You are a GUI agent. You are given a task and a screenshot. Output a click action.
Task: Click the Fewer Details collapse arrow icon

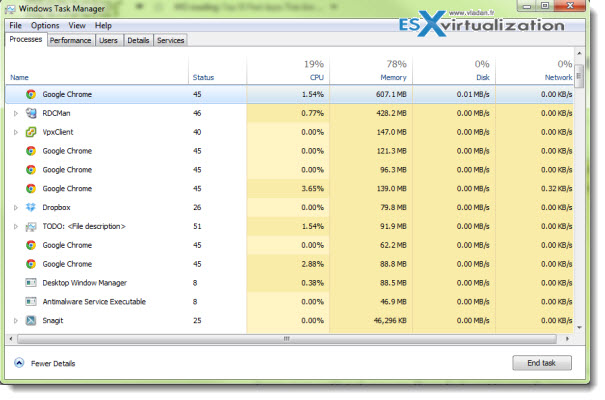point(19,363)
